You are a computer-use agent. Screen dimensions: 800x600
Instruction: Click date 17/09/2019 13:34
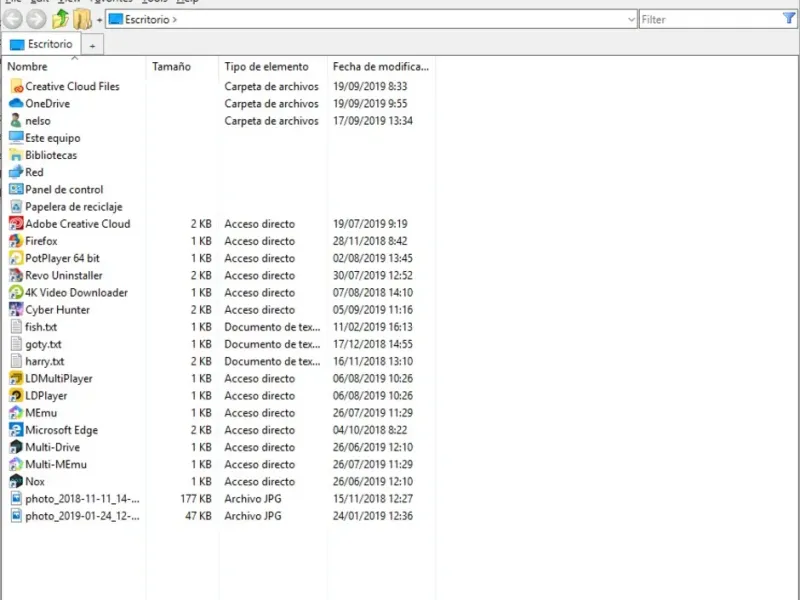tap(372, 121)
